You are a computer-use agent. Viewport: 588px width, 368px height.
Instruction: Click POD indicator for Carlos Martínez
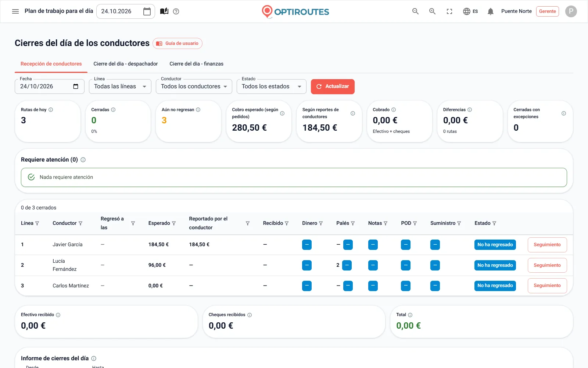406,286
